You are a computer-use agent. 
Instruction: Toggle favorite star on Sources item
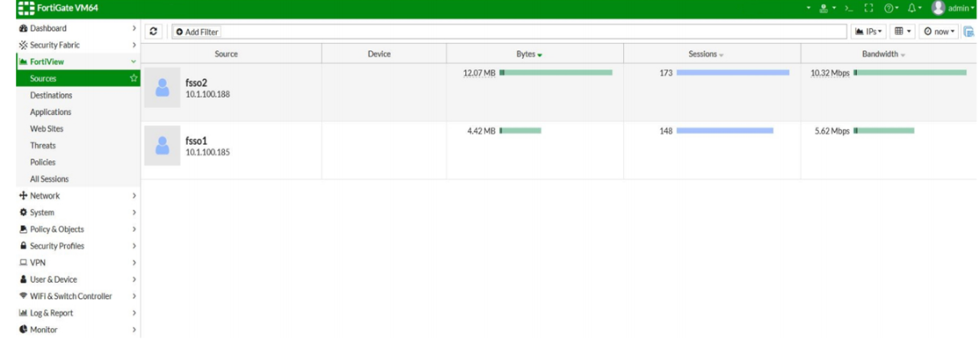point(134,78)
